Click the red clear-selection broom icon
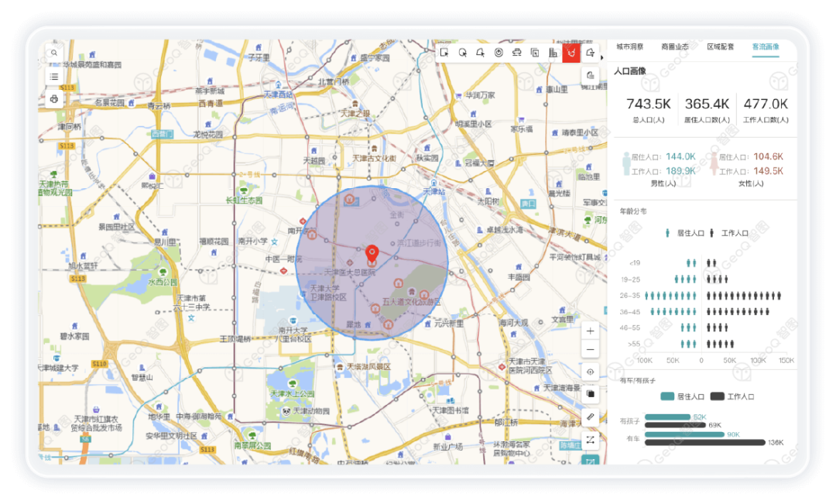836x504 pixels. point(571,53)
